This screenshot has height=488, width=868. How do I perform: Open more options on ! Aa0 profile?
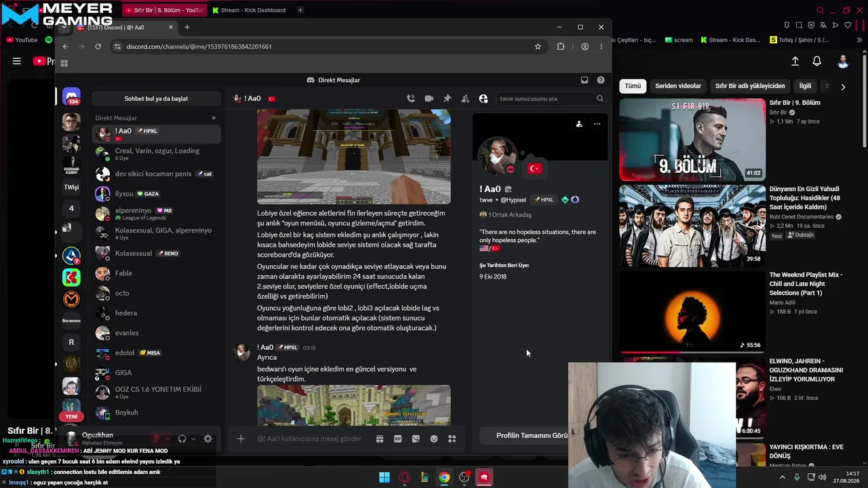(x=597, y=124)
